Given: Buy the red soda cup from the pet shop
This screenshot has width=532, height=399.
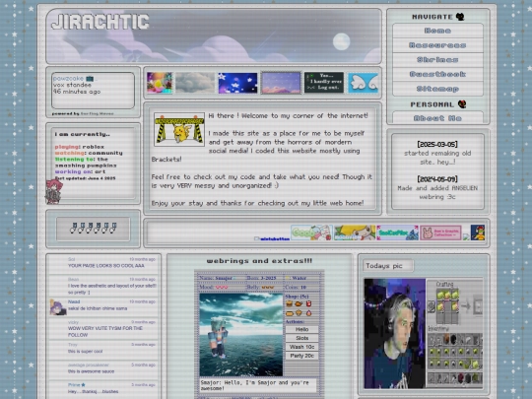Looking at the screenshot, I should (x=308, y=304).
